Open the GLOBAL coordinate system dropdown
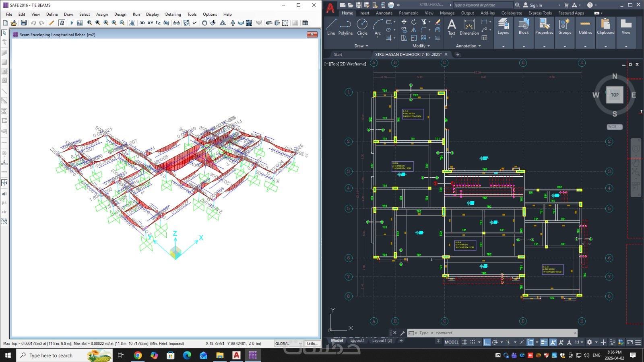 click(x=288, y=343)
